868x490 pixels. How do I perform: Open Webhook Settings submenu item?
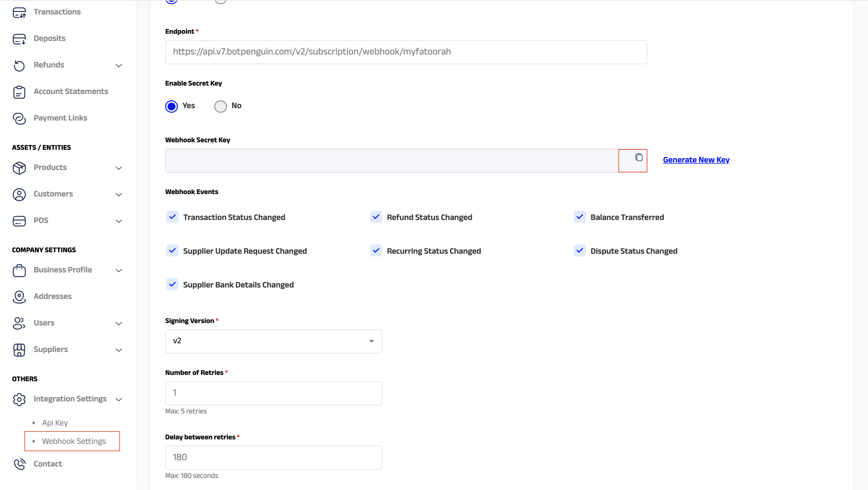tap(74, 441)
